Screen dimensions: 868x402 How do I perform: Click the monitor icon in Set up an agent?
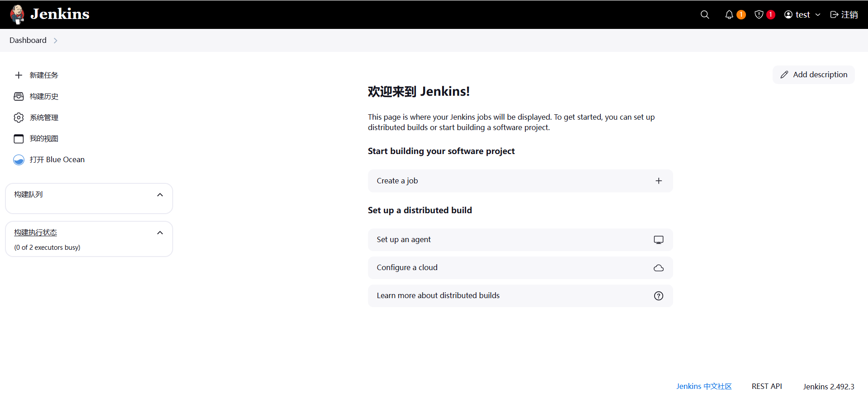coord(659,240)
